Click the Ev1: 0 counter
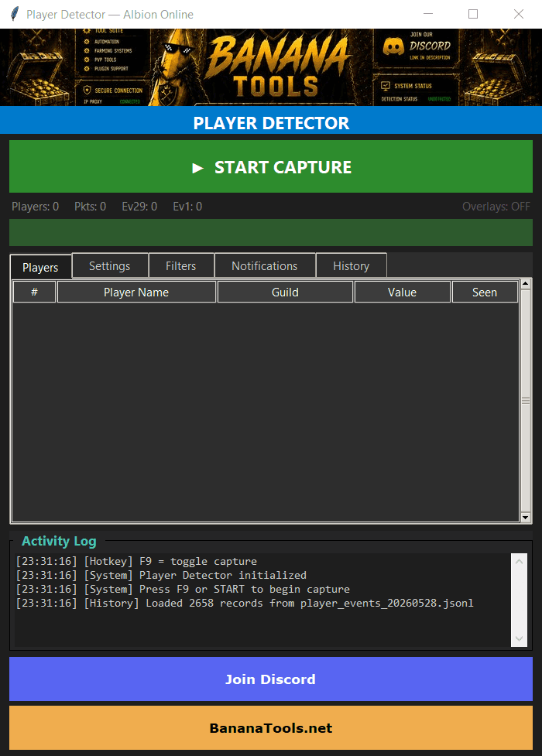Image resolution: width=542 pixels, height=756 pixels. [x=187, y=207]
